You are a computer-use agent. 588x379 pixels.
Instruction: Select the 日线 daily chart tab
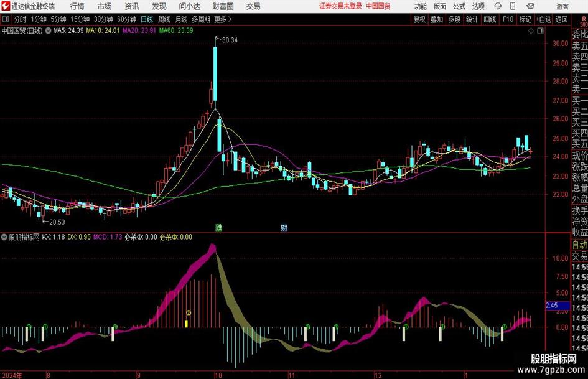[x=147, y=19]
